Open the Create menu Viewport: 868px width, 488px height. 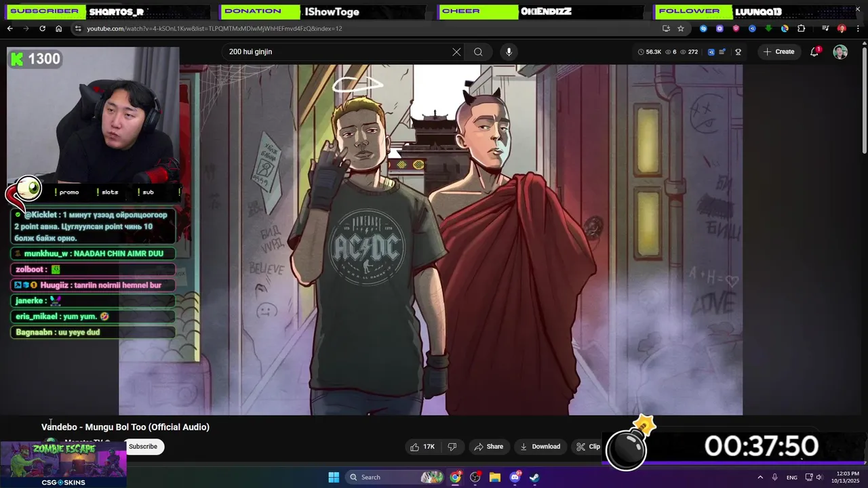[778, 52]
